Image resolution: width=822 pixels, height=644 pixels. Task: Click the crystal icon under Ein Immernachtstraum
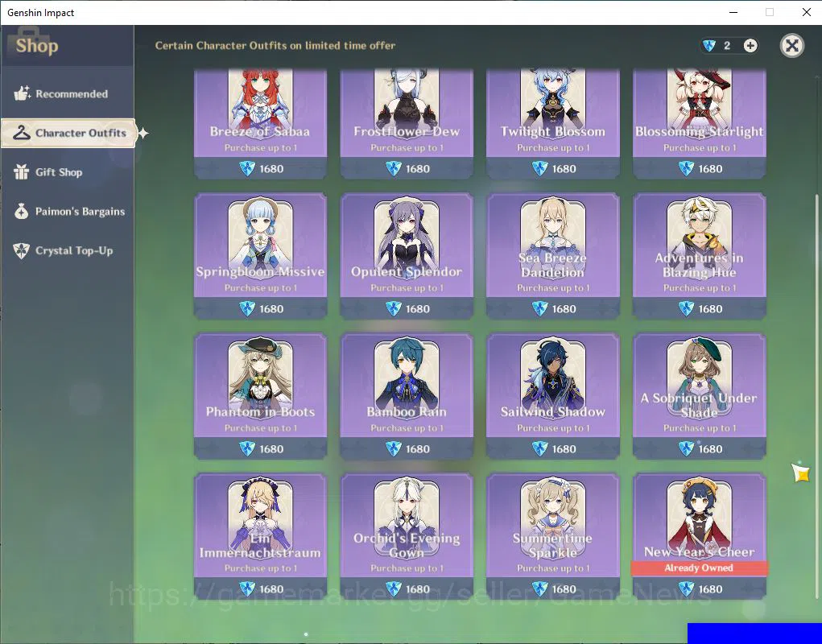[x=247, y=589]
